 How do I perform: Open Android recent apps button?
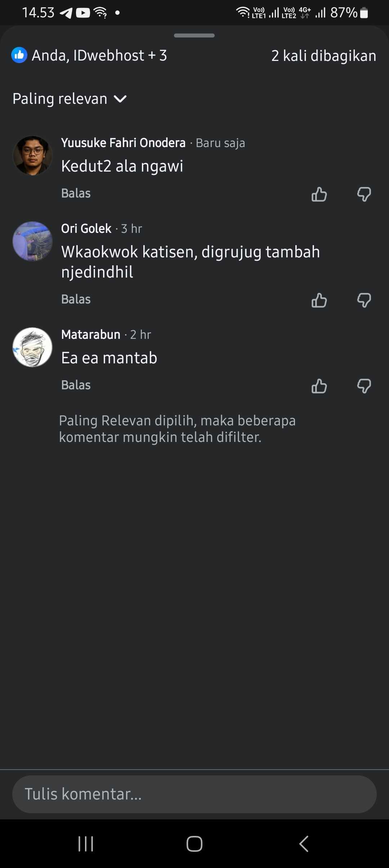(x=86, y=843)
